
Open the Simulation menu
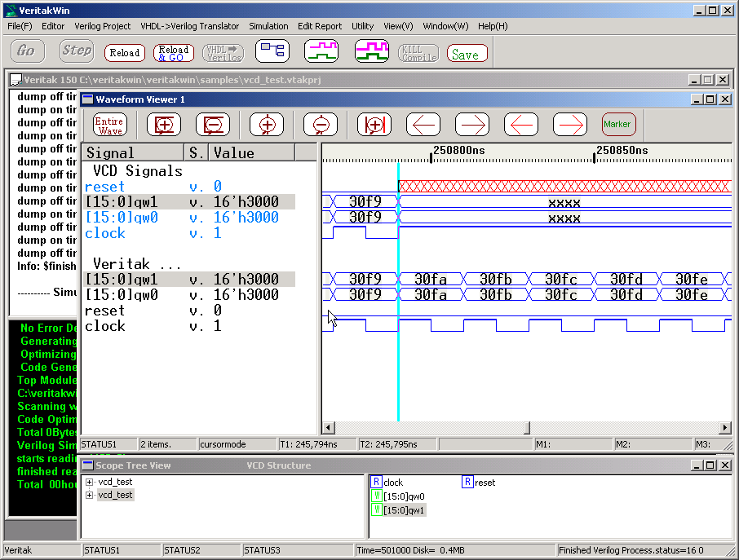pyautogui.click(x=268, y=26)
